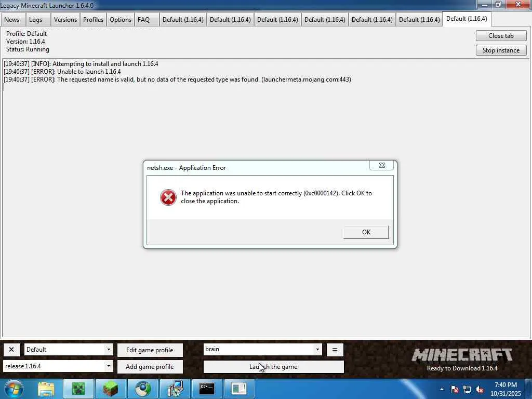Click the computer-and-disc installer taskbar icon
532x399 pixels.
(x=175, y=389)
